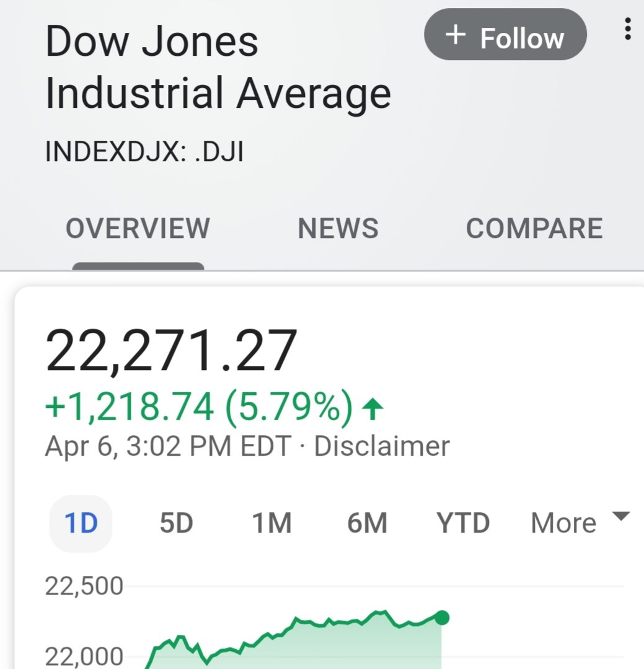644x669 pixels.
Task: Click the More dropdown arrow
Action: point(620,516)
